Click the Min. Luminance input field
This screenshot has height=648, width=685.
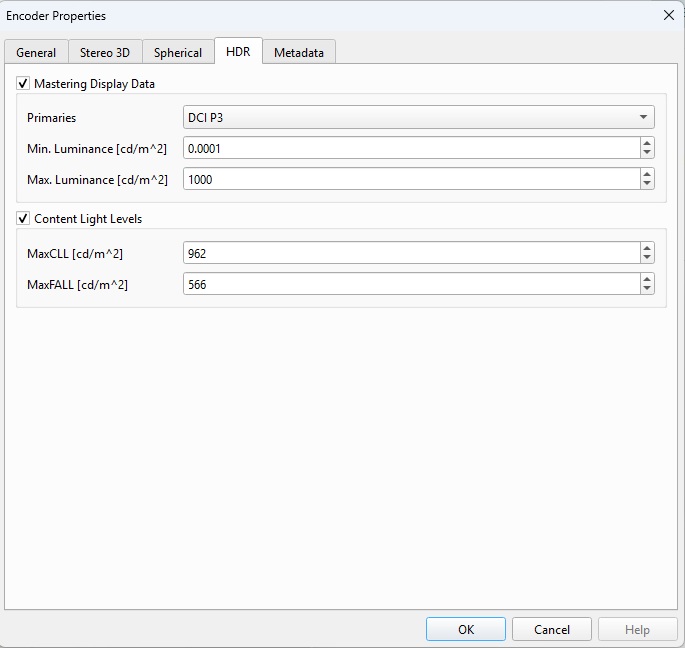[411, 148]
